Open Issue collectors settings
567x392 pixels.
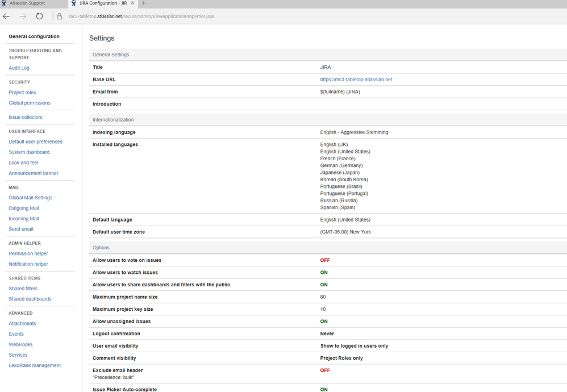click(26, 117)
